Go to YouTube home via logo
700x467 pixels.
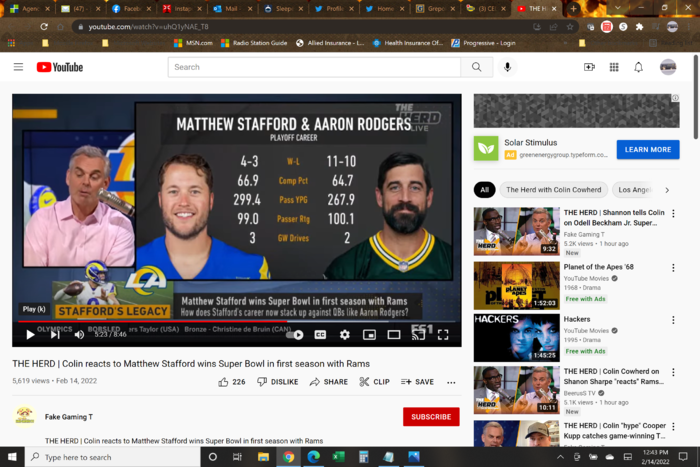click(60, 67)
